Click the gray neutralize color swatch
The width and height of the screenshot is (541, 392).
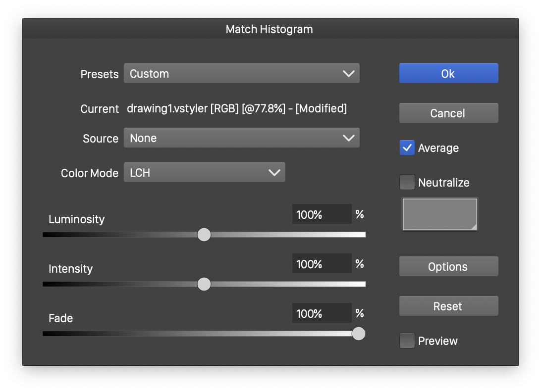click(x=440, y=214)
